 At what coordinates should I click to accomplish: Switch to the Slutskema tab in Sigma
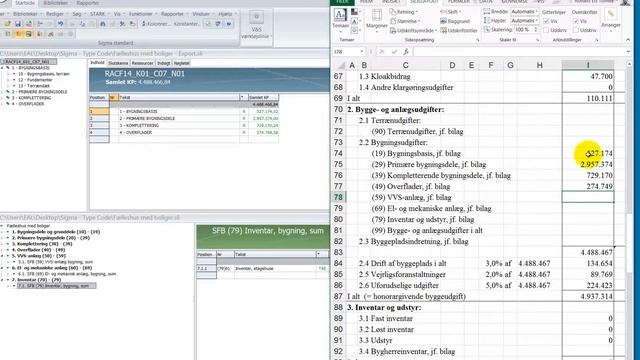(x=118, y=63)
